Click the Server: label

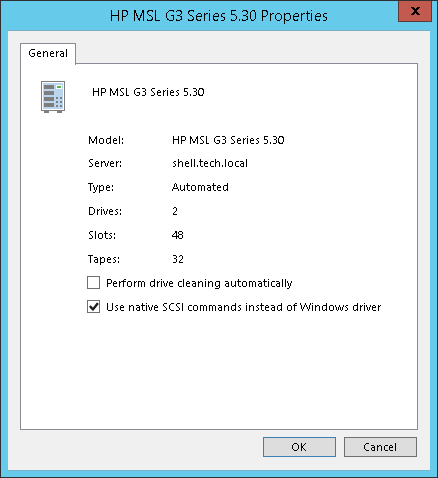click(105, 163)
